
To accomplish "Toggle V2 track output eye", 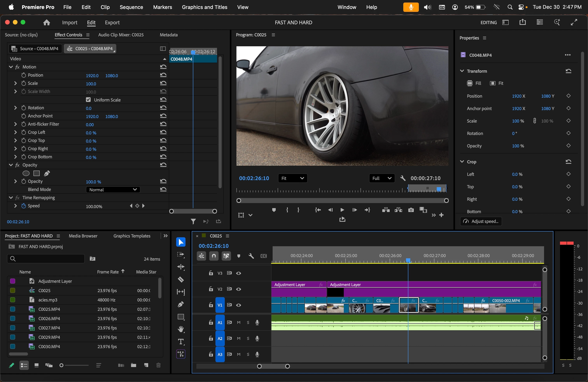I will click(x=238, y=289).
